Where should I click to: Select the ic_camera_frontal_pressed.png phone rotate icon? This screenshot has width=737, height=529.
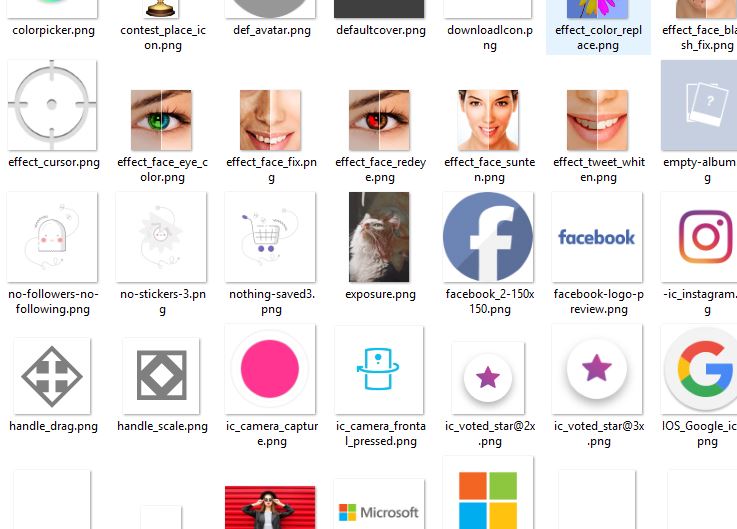point(379,370)
